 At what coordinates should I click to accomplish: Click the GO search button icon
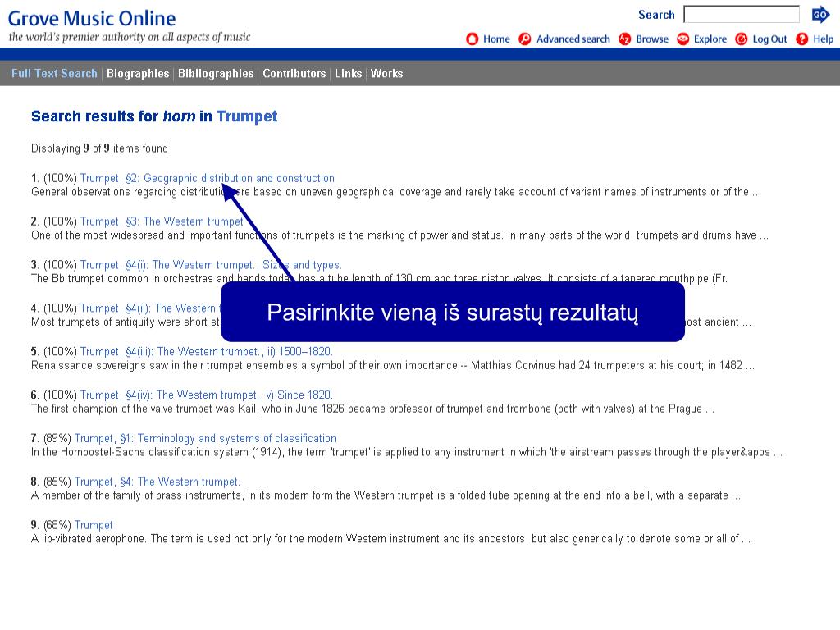(820, 15)
